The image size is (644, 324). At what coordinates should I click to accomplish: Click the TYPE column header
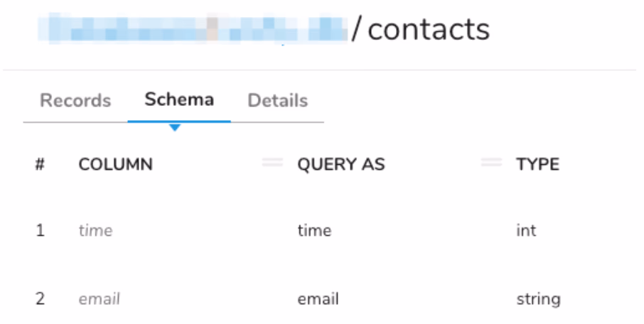[x=537, y=165]
